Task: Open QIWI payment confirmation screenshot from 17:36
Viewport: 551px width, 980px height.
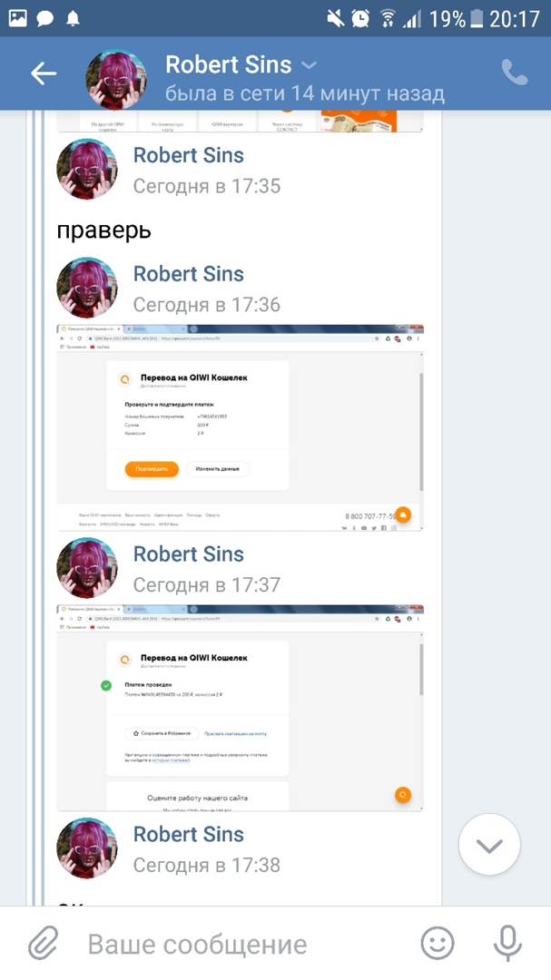Action: coord(241,427)
